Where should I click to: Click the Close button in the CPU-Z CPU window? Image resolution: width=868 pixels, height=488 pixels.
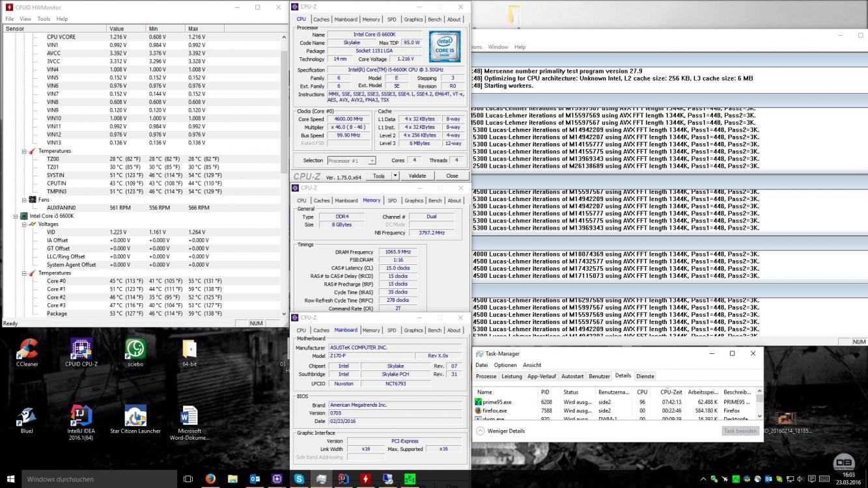tap(452, 176)
